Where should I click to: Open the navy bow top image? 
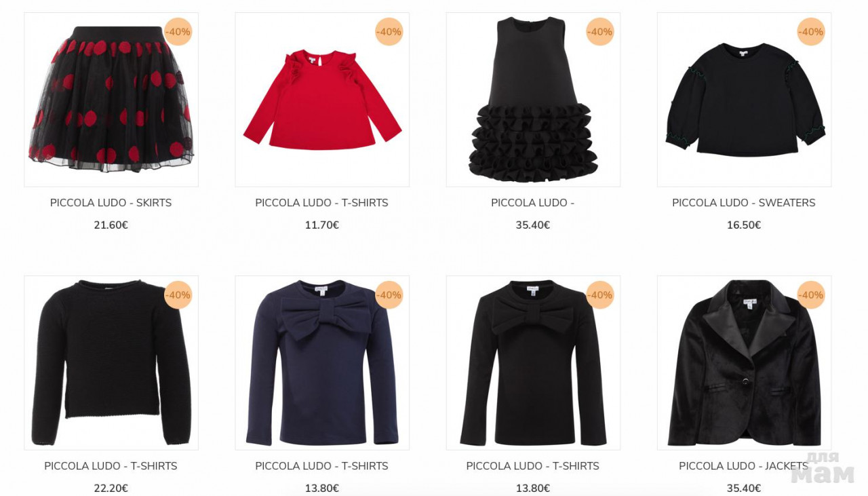click(322, 363)
